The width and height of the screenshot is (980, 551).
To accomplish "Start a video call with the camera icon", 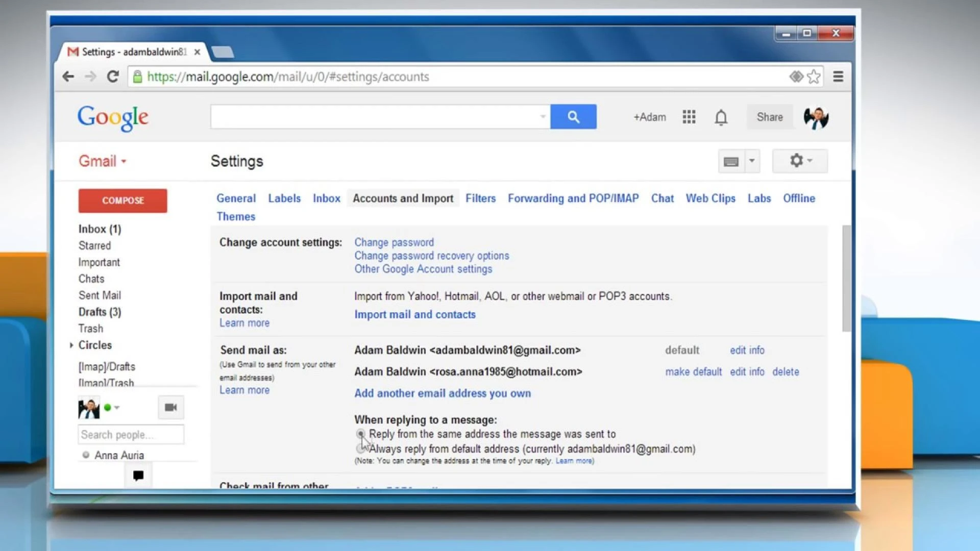I will pyautogui.click(x=170, y=407).
